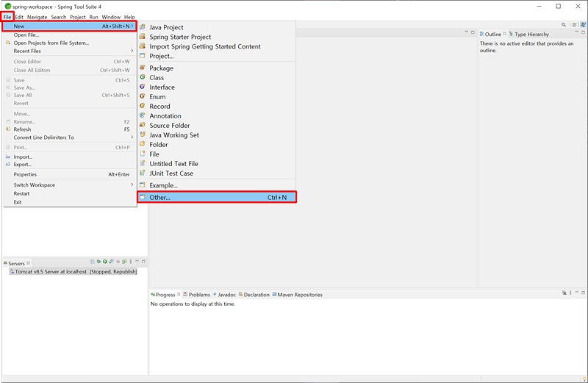Maximize the Servers view
Screen dimensions: 588x383
[143, 262]
